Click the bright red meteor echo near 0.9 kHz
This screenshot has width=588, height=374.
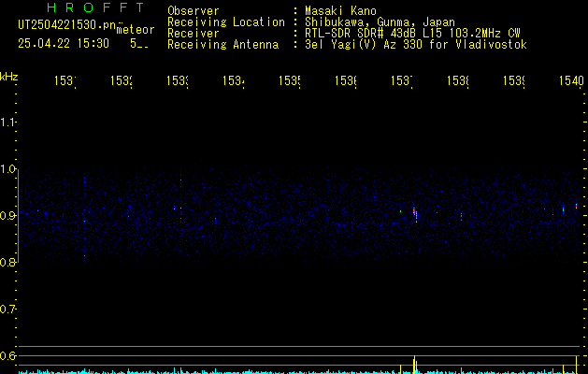(x=415, y=214)
